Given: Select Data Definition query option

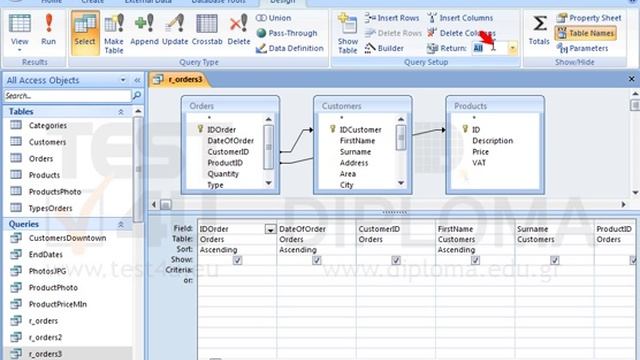Looking at the screenshot, I should 289,48.
